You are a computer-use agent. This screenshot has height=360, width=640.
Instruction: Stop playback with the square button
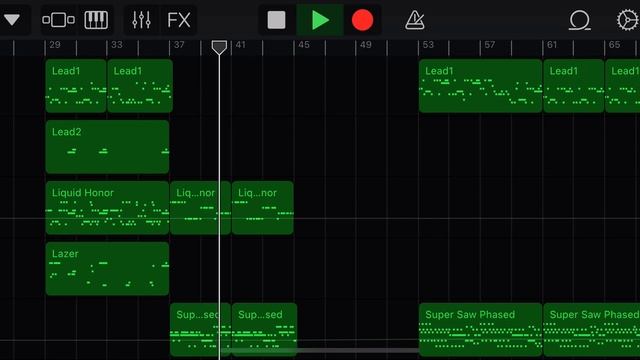point(276,20)
